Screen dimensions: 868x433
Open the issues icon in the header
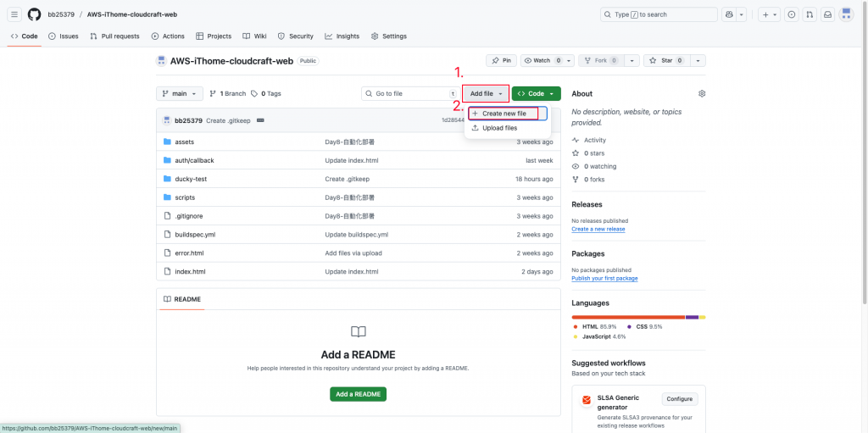click(x=792, y=14)
